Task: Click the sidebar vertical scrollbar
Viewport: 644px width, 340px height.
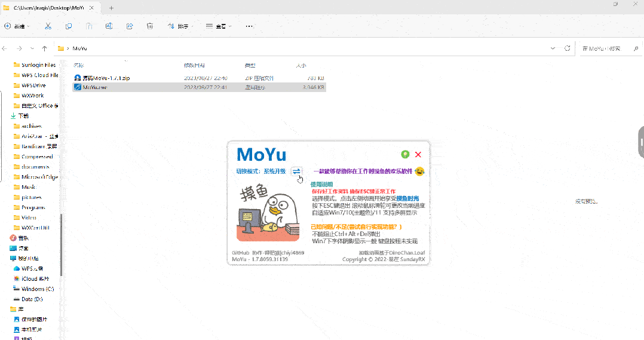Action: click(x=61, y=245)
